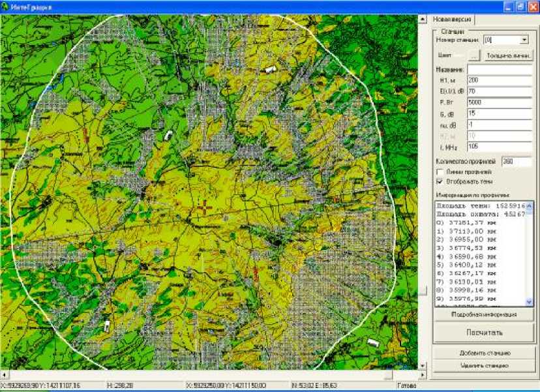Click the 'Подробная информация' button
The width and height of the screenshot is (540, 392).
pos(483,314)
